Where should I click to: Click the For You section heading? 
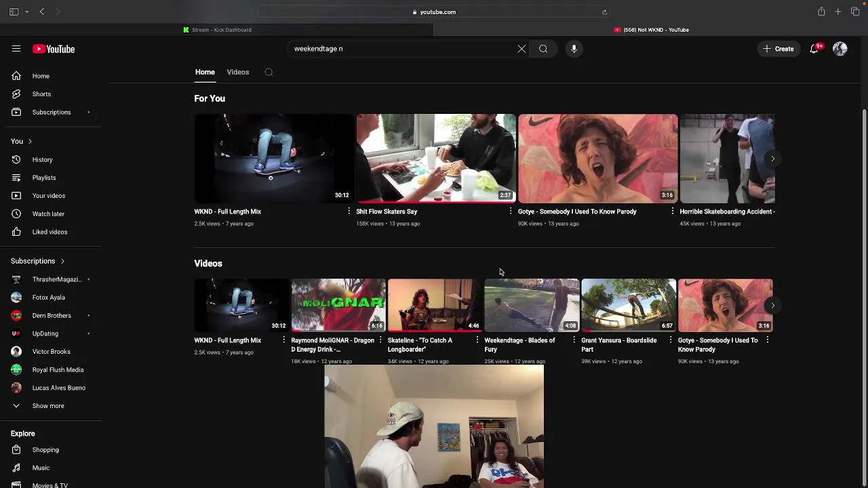pyautogui.click(x=210, y=99)
